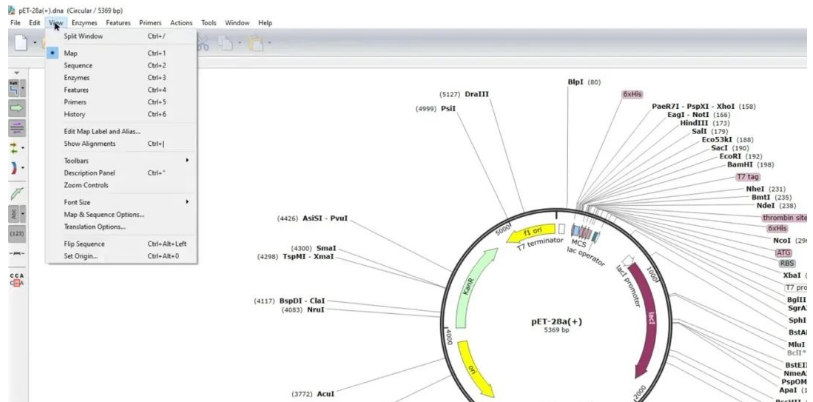Click the Paste clipboard icon in the toolbar
The image size is (813, 402).
[x=256, y=43]
